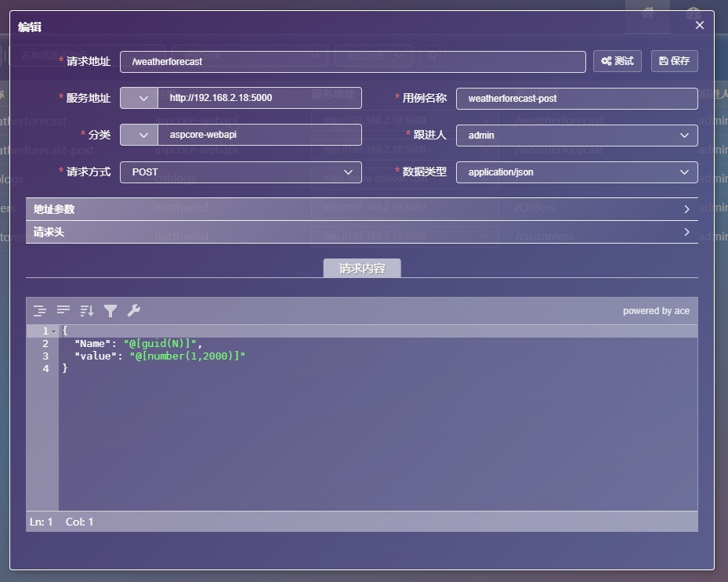Viewport: 728px width, 582px height.
Task: Open the 服务地址 dropdown arrow
Action: pos(139,98)
